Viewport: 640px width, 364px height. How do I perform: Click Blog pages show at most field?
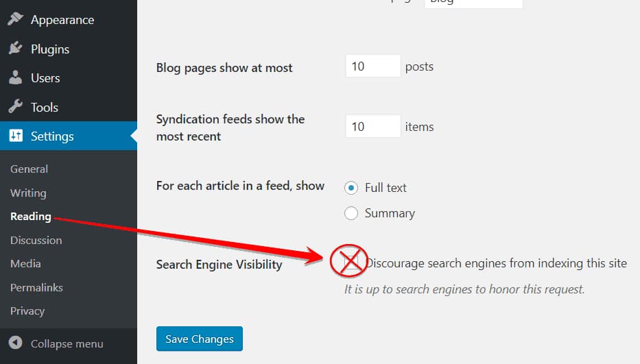[x=372, y=66]
